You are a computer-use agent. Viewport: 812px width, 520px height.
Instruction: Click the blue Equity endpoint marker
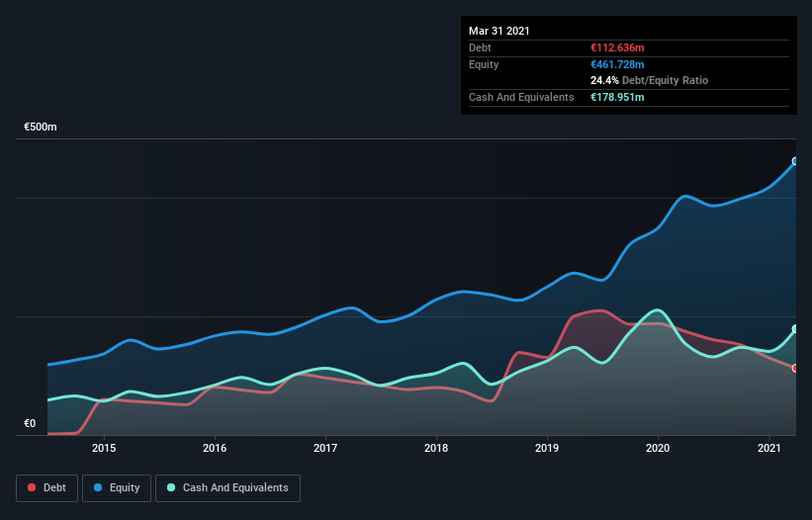click(795, 161)
